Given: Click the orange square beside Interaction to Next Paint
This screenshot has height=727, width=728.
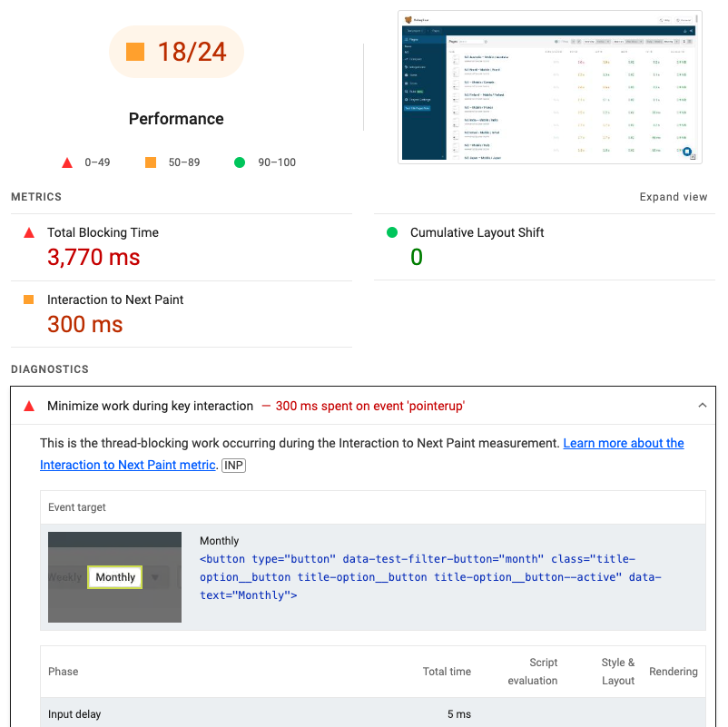Looking at the screenshot, I should tap(29, 300).
